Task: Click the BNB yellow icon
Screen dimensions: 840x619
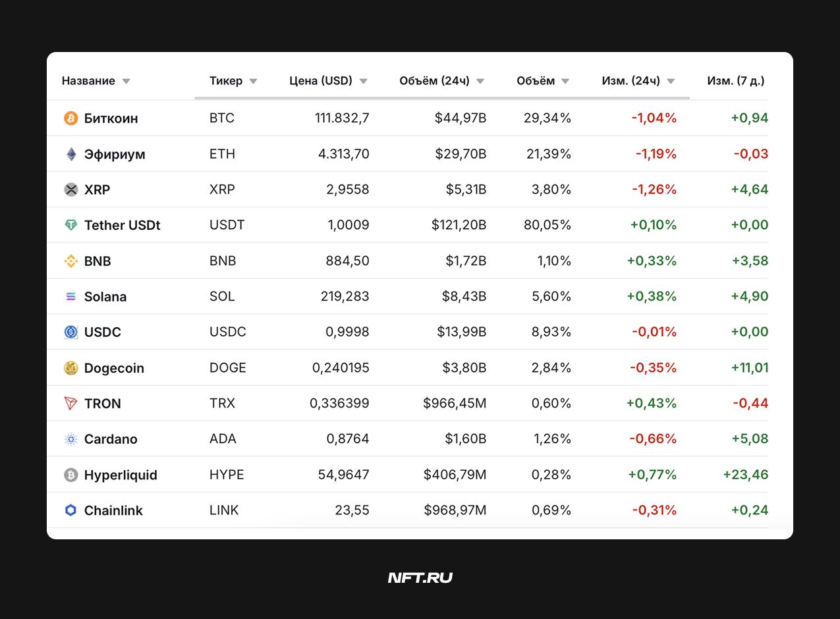Action: click(x=70, y=261)
